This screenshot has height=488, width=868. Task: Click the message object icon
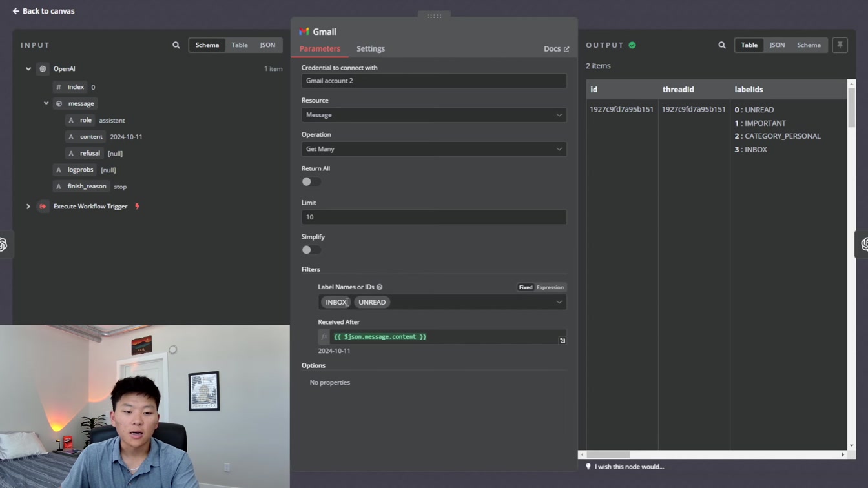click(x=59, y=103)
